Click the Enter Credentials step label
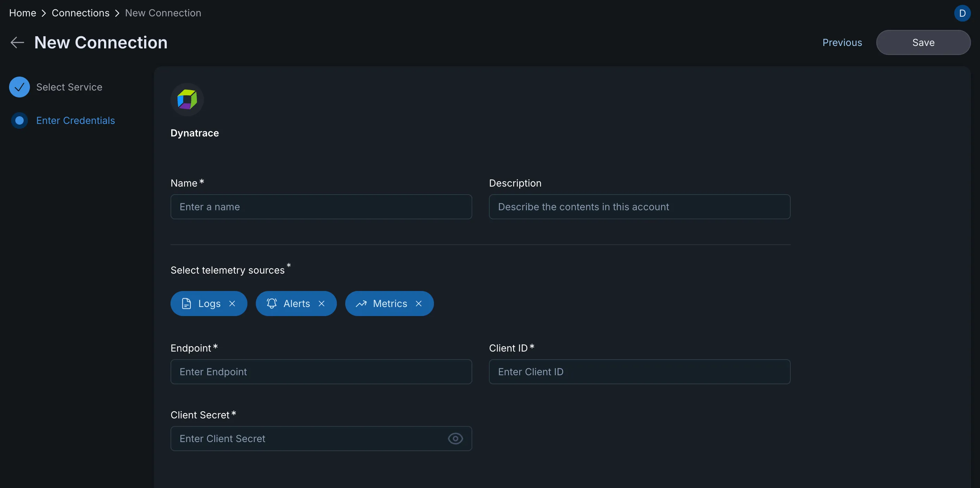980x488 pixels. (76, 120)
